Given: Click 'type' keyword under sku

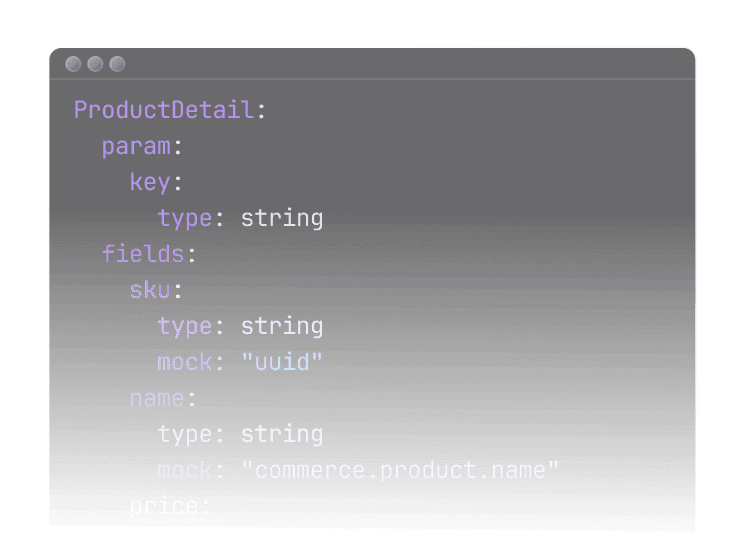Looking at the screenshot, I should [x=184, y=326].
